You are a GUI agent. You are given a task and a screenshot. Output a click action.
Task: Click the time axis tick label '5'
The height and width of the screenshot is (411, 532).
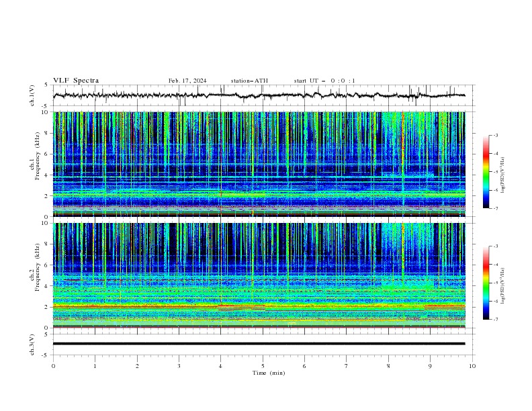pyautogui.click(x=263, y=366)
